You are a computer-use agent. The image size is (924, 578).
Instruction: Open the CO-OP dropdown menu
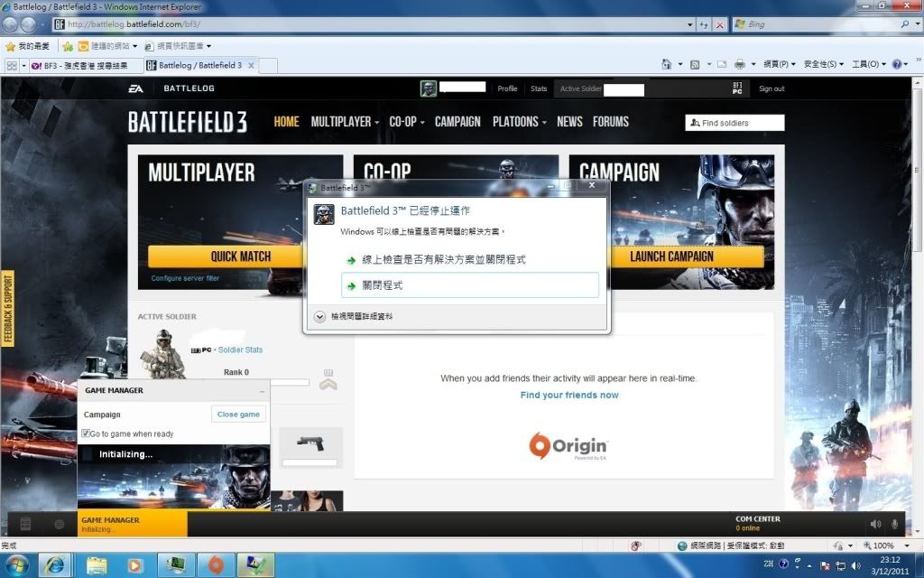[x=407, y=122]
